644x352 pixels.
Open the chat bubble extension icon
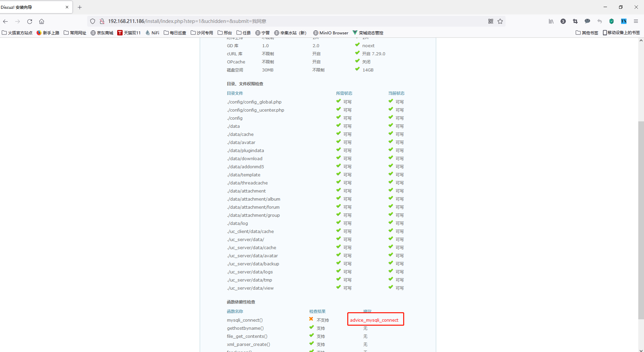tap(587, 21)
